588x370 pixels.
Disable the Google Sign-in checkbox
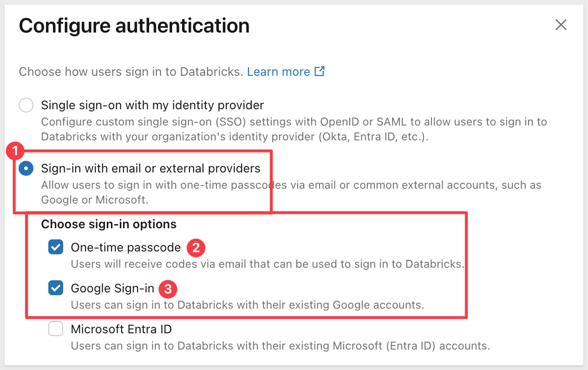point(56,288)
